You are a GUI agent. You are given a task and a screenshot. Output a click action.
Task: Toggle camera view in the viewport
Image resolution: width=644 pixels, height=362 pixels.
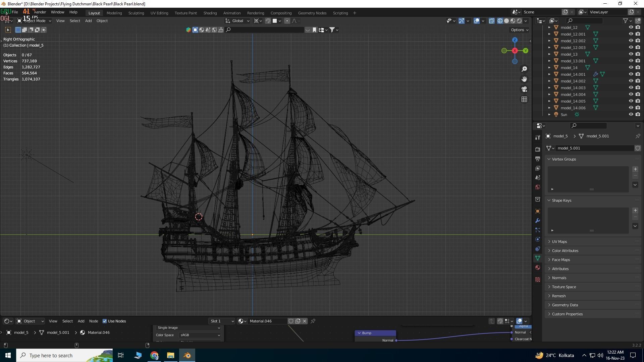pos(524,89)
